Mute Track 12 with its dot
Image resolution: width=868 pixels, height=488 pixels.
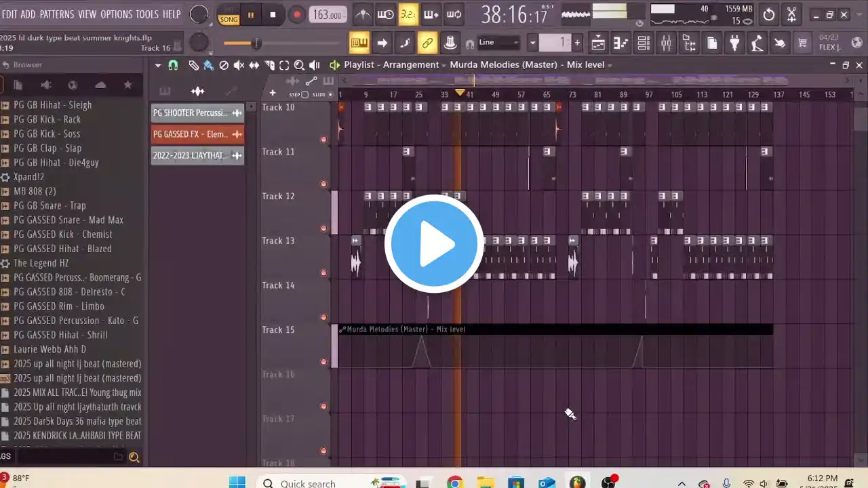pos(323,228)
